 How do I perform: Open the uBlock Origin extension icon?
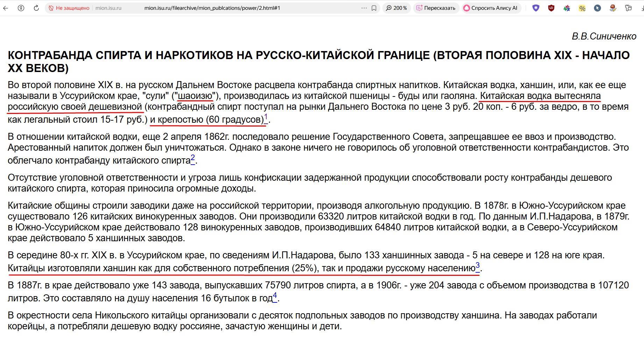pos(551,8)
